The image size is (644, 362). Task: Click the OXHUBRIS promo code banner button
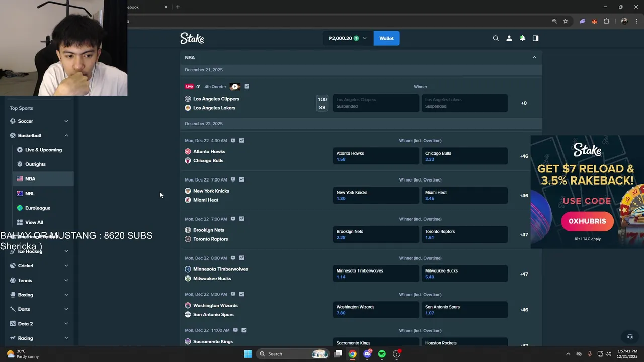tap(587, 221)
